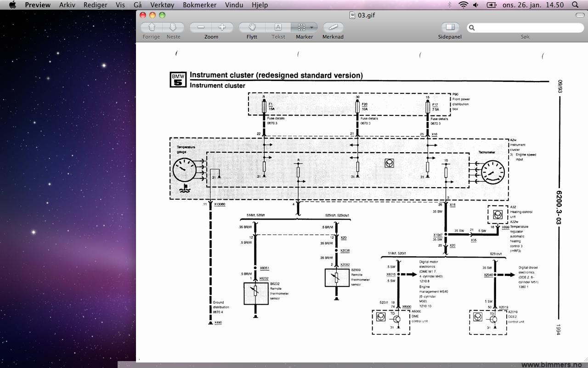The width and height of the screenshot is (588, 368).
Task: Click the F20 10A fuse label
Action: point(365,107)
